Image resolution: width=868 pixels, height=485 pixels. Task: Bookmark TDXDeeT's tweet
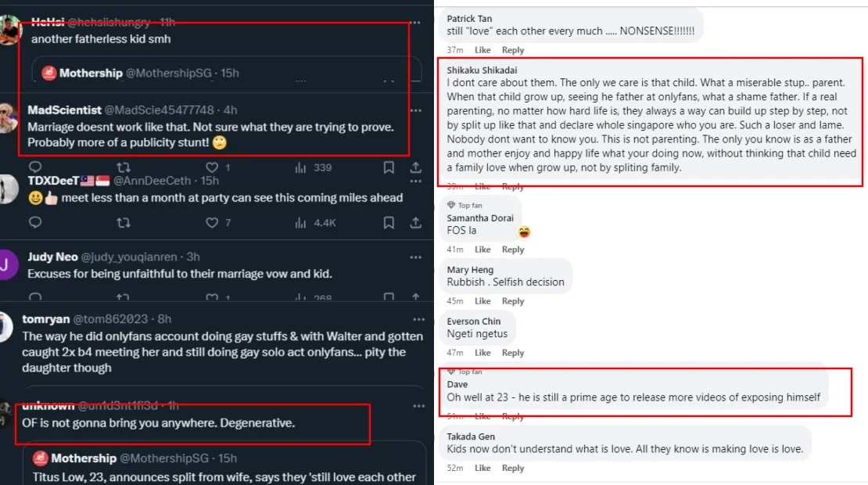coord(389,223)
